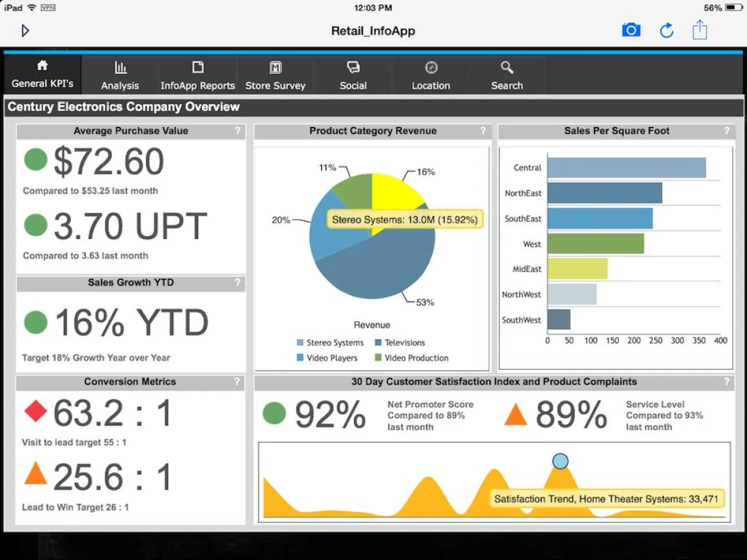
Task: Select the Search magnifier icon
Action: pyautogui.click(x=506, y=68)
